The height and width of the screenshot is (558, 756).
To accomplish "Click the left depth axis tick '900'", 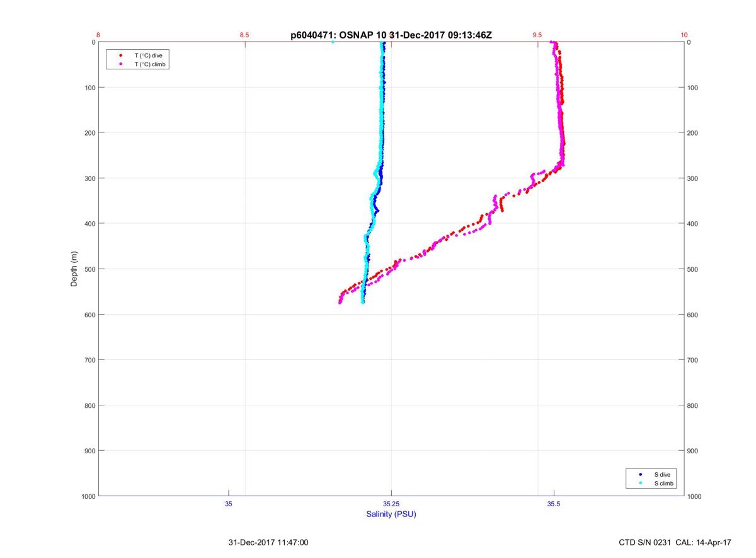I will coord(89,451).
